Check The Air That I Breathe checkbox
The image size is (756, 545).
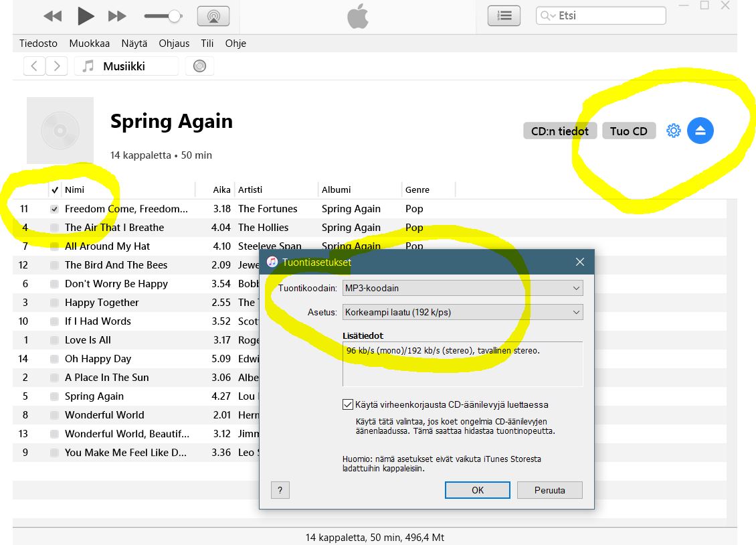55,228
